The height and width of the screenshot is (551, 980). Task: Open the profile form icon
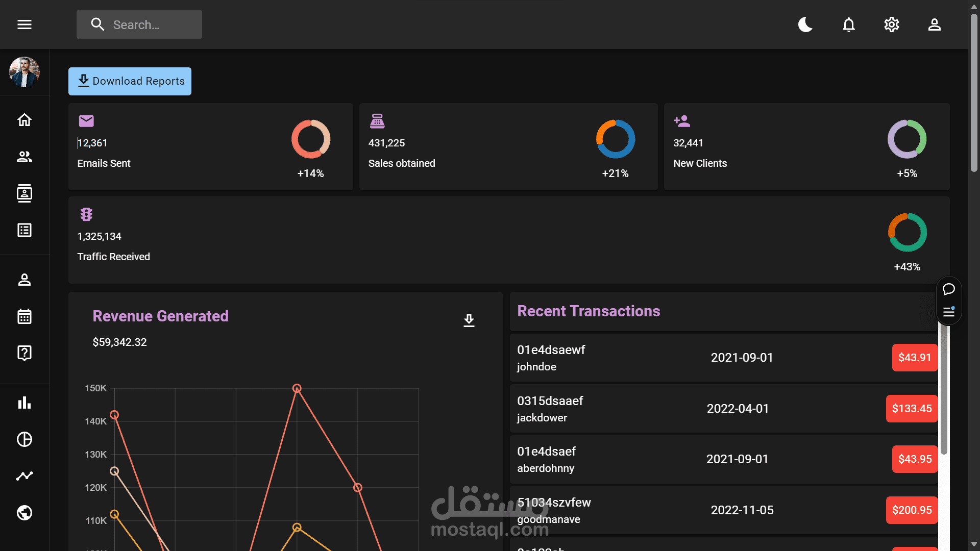[24, 280]
